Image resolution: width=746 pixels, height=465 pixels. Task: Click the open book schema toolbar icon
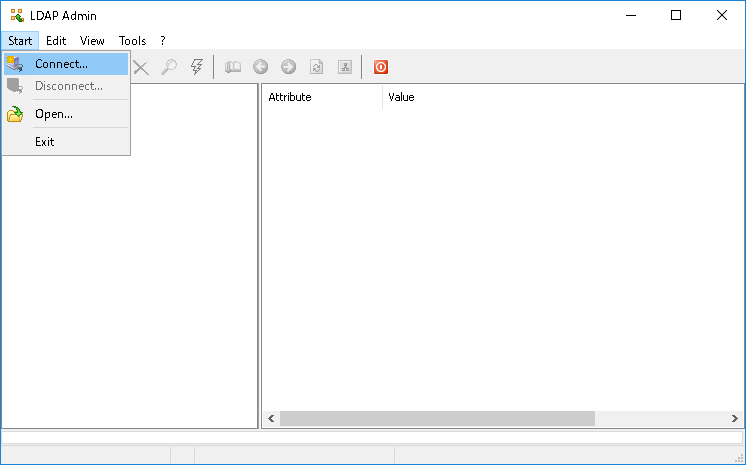(233, 67)
